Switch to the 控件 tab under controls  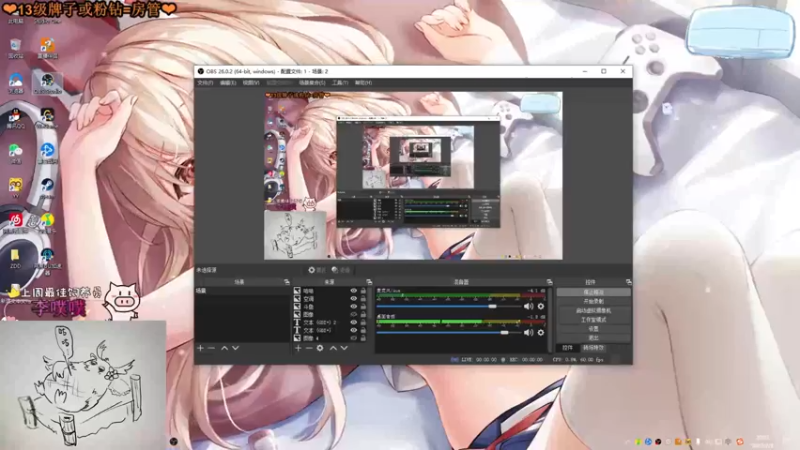point(567,348)
